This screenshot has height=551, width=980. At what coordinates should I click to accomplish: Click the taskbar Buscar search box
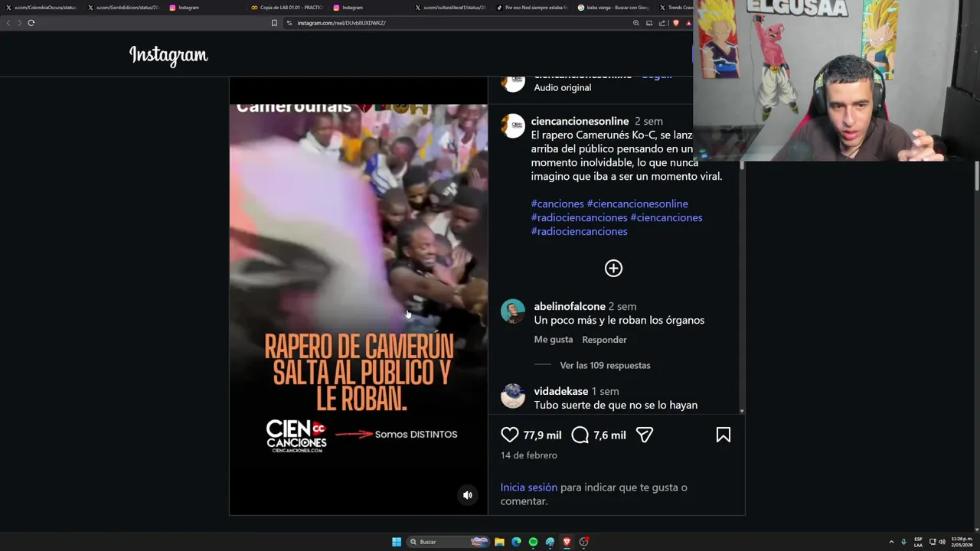coord(447,542)
